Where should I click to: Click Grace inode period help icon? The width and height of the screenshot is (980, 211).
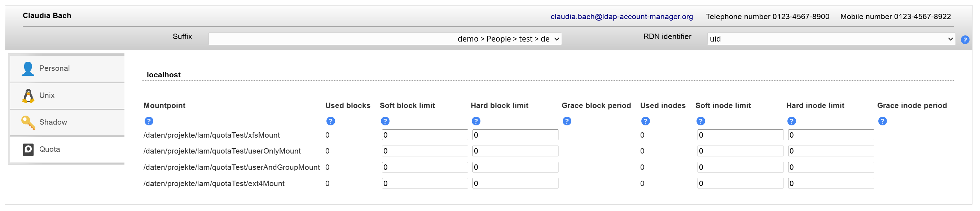(883, 121)
